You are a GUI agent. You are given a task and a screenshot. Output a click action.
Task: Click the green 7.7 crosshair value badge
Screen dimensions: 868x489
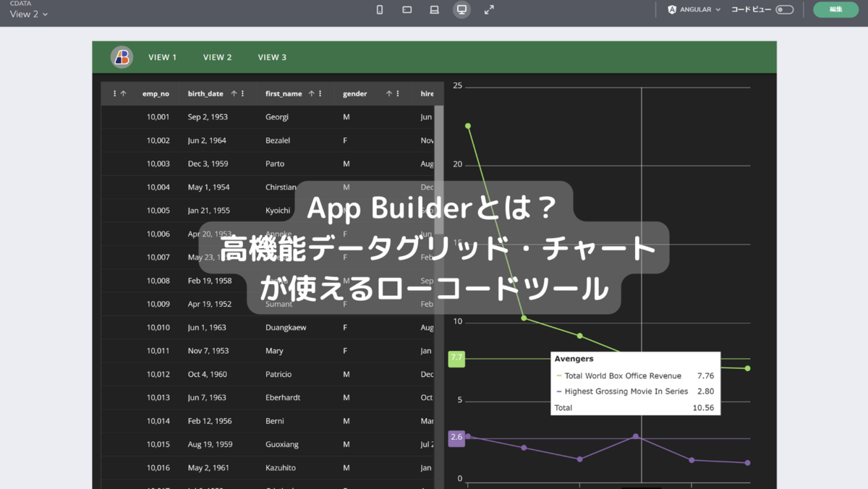click(x=456, y=358)
